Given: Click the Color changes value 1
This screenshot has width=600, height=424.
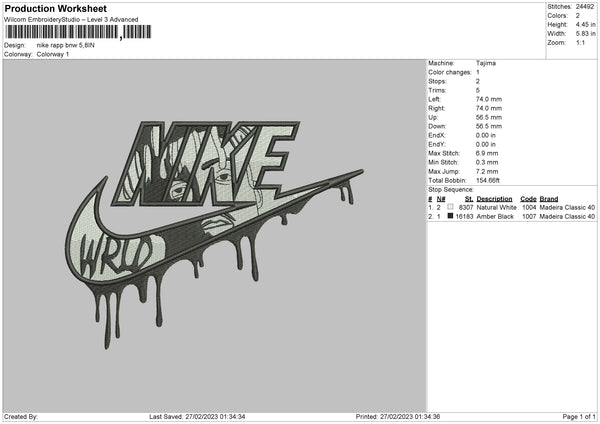Looking at the screenshot, I should pos(478,72).
